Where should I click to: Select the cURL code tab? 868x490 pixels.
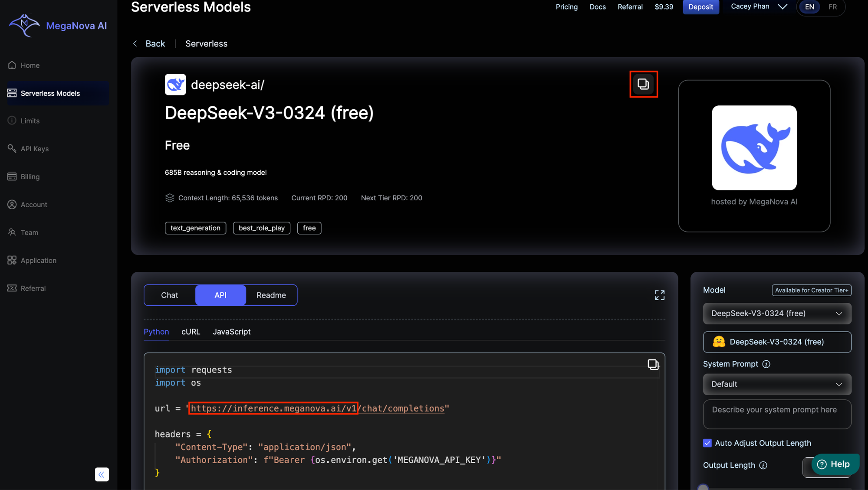pyautogui.click(x=191, y=332)
